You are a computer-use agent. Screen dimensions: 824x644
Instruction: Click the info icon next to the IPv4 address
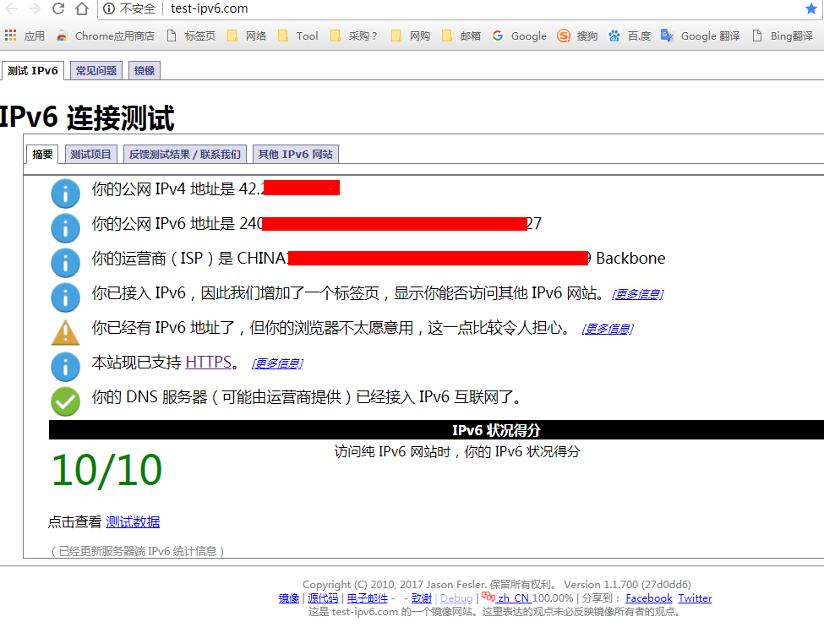coord(65,194)
